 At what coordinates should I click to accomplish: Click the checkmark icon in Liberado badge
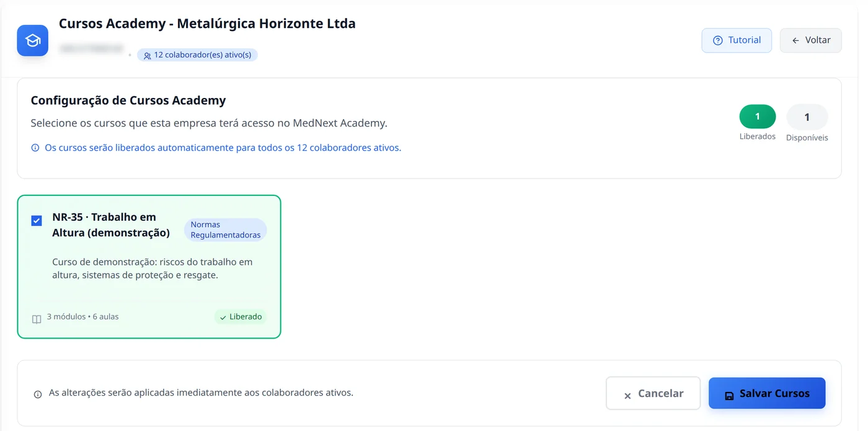pyautogui.click(x=223, y=318)
